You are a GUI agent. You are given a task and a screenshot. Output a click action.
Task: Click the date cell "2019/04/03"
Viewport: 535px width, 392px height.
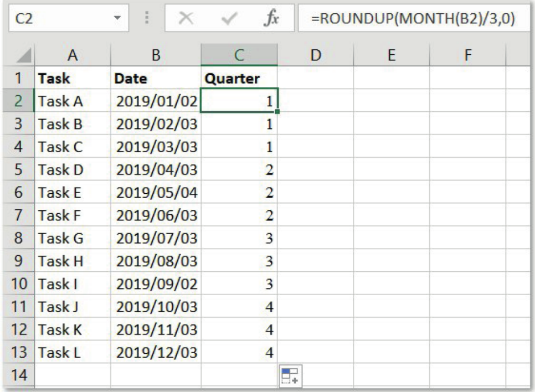[156, 169]
